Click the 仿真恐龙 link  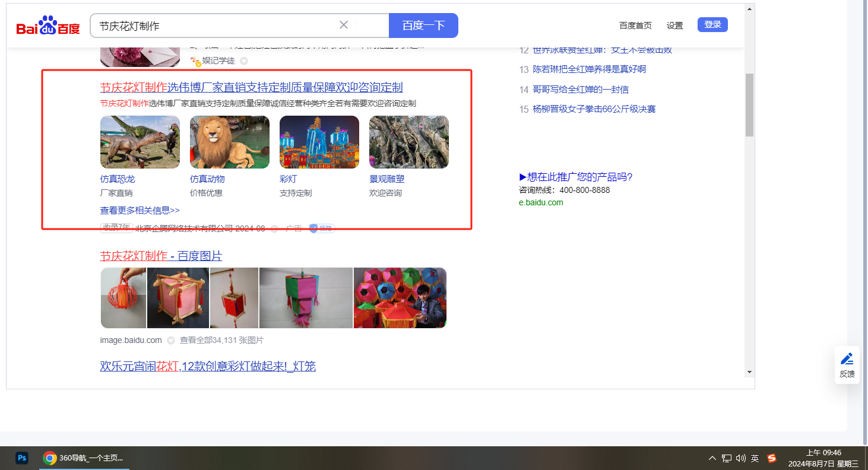tap(118, 179)
